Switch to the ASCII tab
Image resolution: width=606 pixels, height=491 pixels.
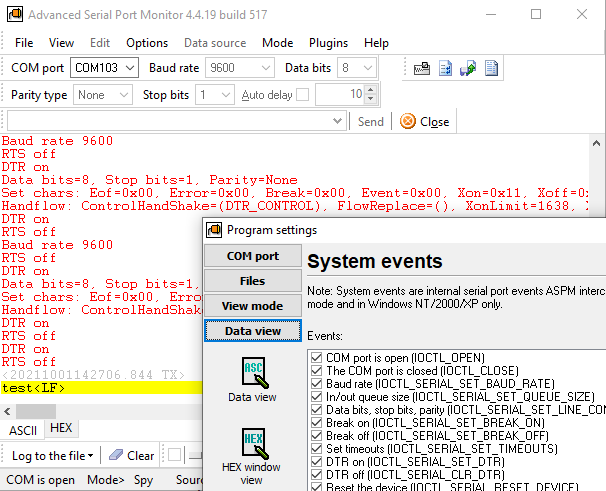pos(23,430)
